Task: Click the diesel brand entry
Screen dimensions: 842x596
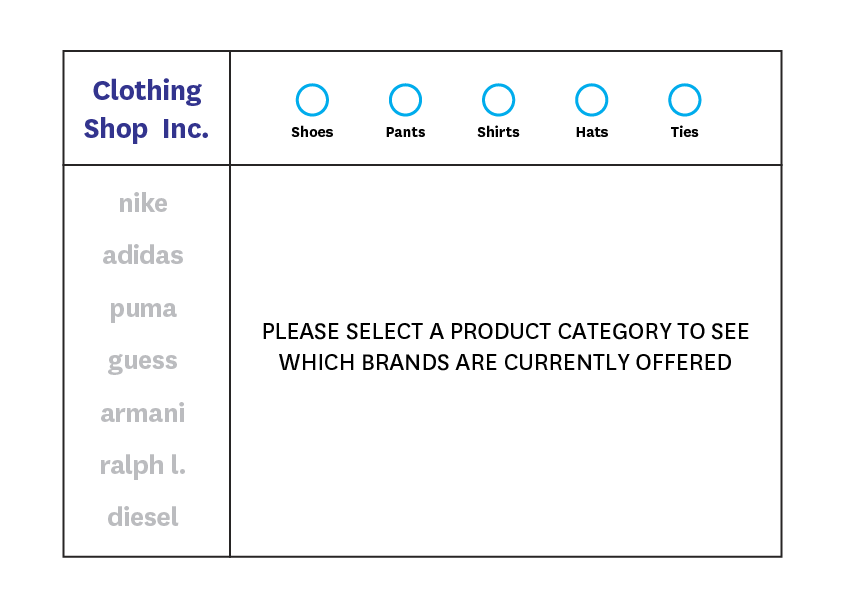Action: 143,517
